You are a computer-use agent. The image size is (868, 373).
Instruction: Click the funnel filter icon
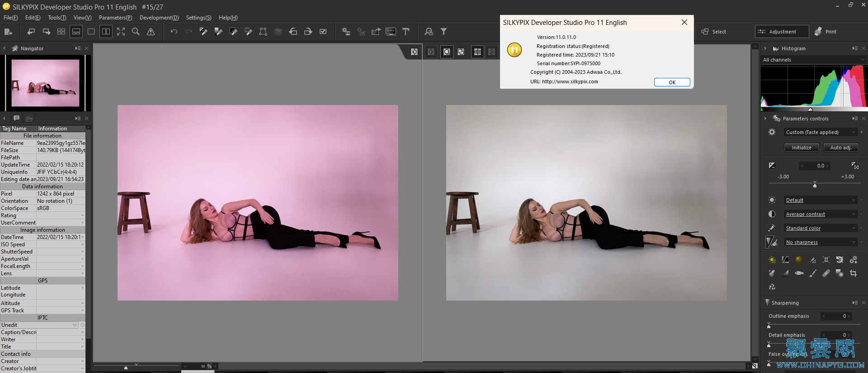click(x=444, y=32)
